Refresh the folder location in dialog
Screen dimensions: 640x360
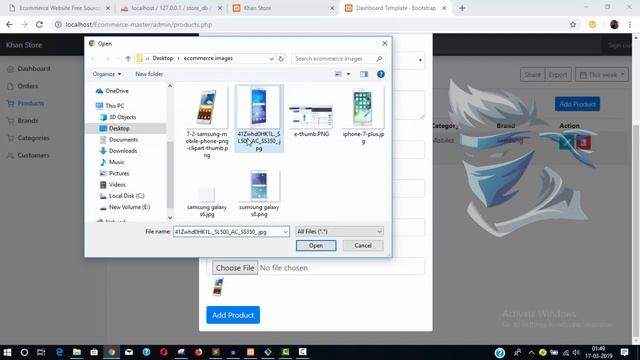tap(281, 58)
